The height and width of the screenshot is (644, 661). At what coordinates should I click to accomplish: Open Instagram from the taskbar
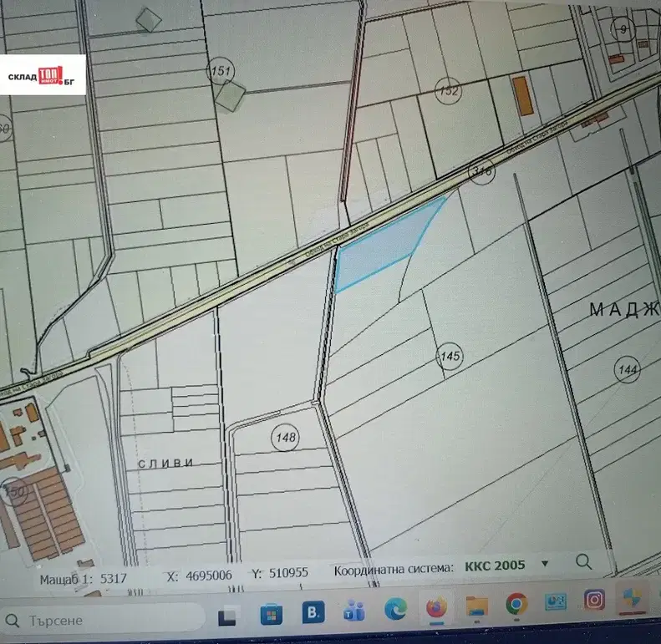coord(594,600)
